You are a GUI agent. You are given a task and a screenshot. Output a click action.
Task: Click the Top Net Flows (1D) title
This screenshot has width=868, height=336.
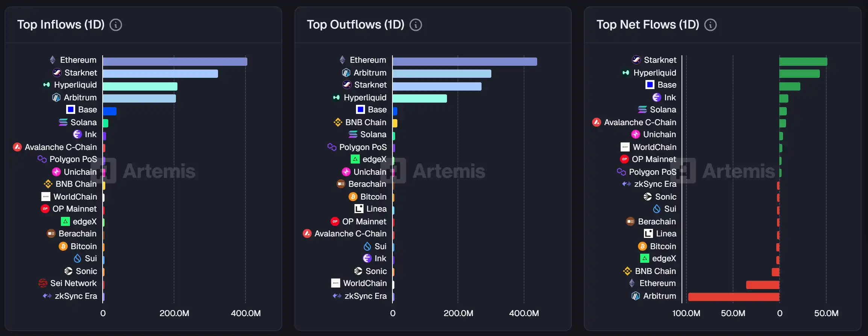(647, 25)
